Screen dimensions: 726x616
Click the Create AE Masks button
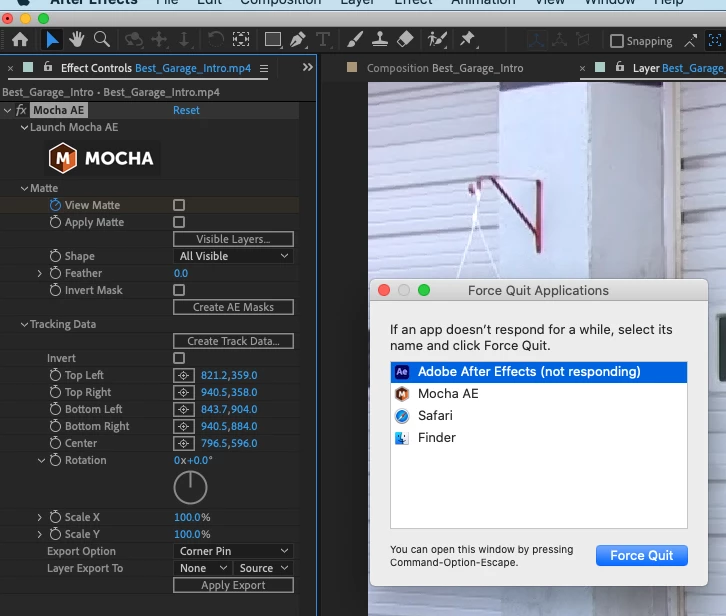233,307
